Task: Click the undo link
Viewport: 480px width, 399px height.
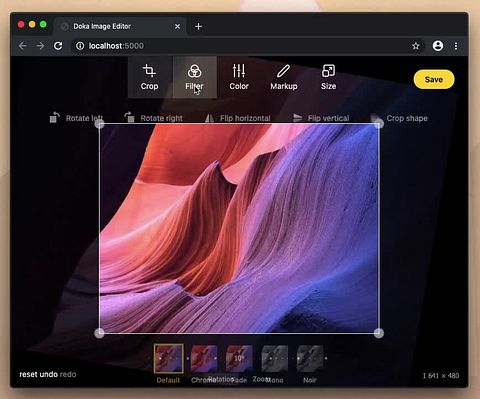Action: [x=48, y=374]
